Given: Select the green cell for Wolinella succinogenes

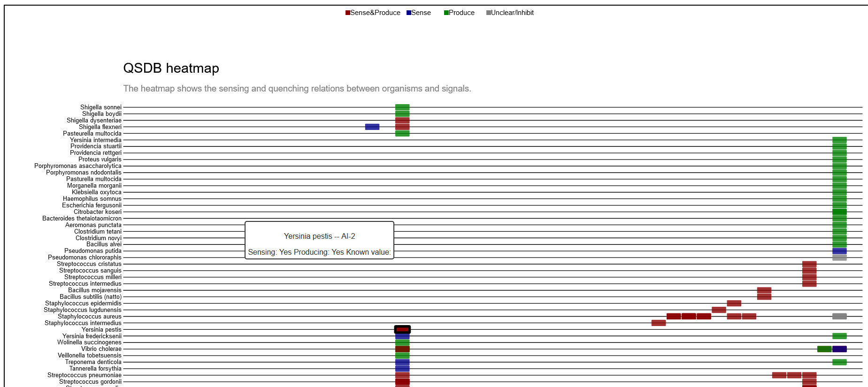Looking at the screenshot, I should (x=402, y=342).
